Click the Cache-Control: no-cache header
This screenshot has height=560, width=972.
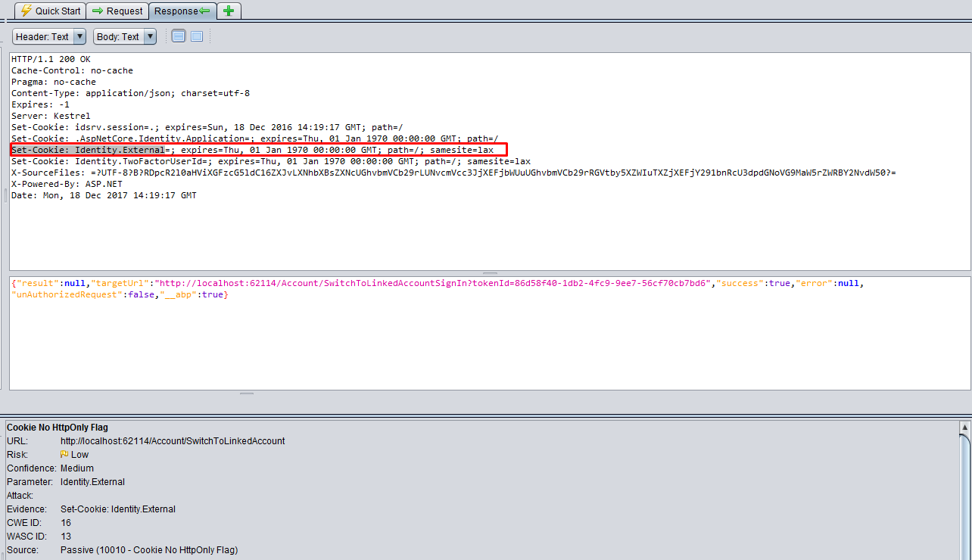[72, 70]
